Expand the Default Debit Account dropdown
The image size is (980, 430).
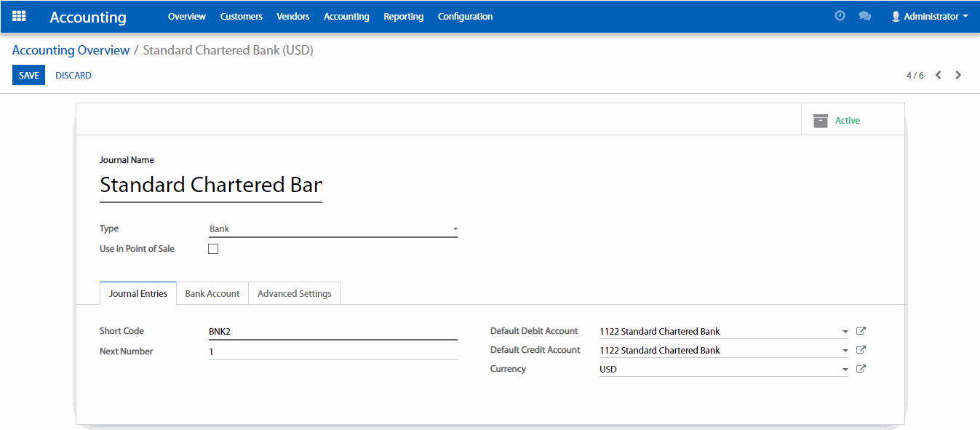pos(845,332)
